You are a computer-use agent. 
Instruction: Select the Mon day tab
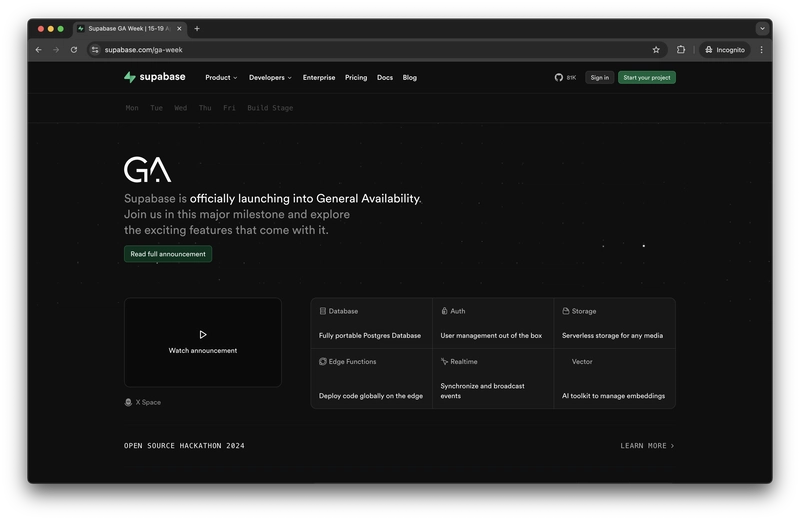[x=132, y=108]
